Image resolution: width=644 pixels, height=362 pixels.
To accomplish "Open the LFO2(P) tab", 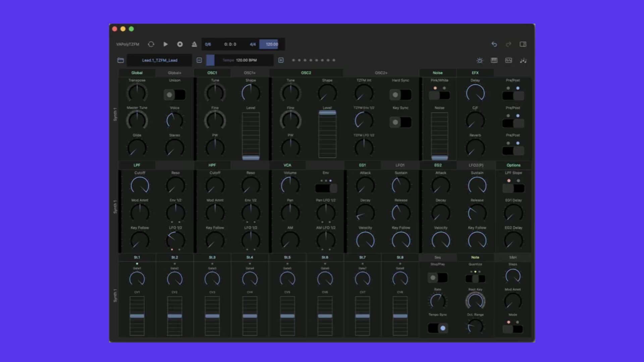I will click(x=476, y=165).
